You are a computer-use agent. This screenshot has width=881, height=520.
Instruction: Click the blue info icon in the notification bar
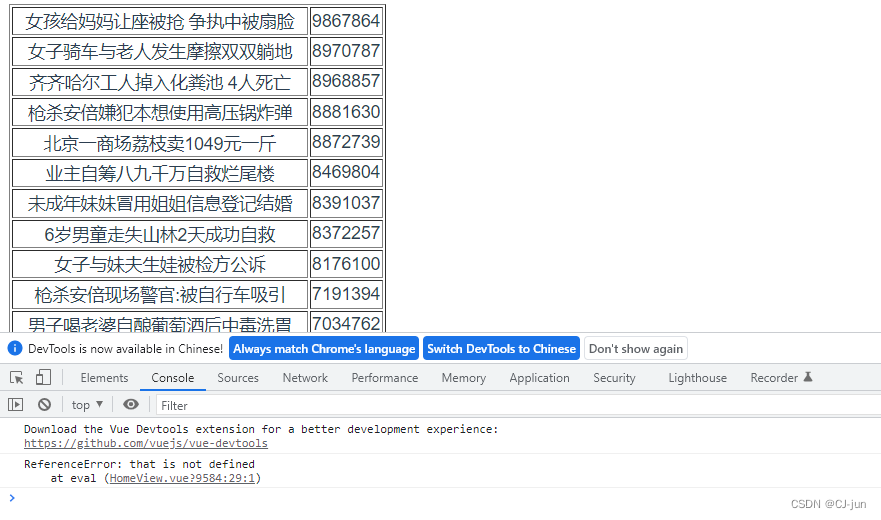[15, 349]
